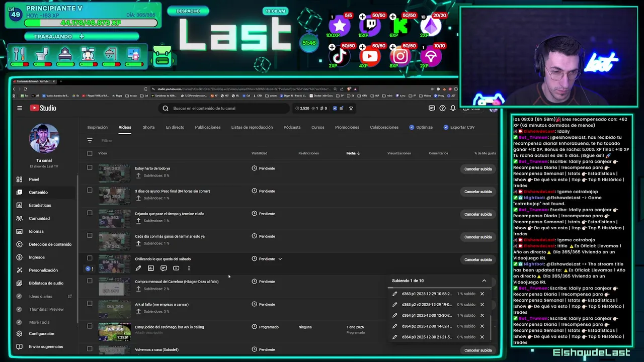Click Cancelar subida for '3 días de ayuno'
Viewport: 644px width, 362px height.
(478, 192)
